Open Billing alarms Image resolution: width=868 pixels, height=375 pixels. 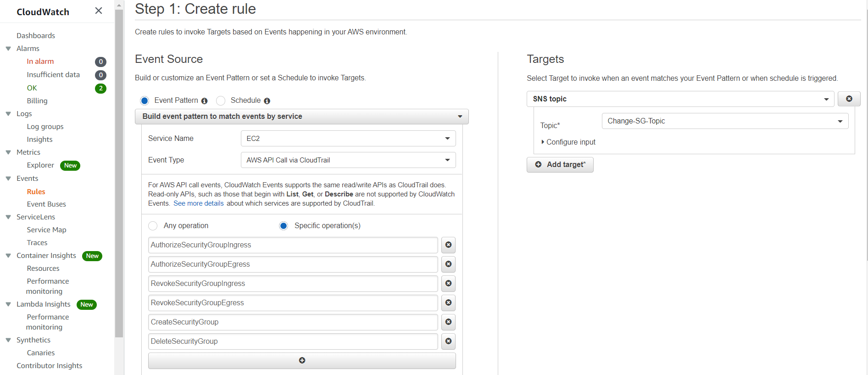click(37, 101)
